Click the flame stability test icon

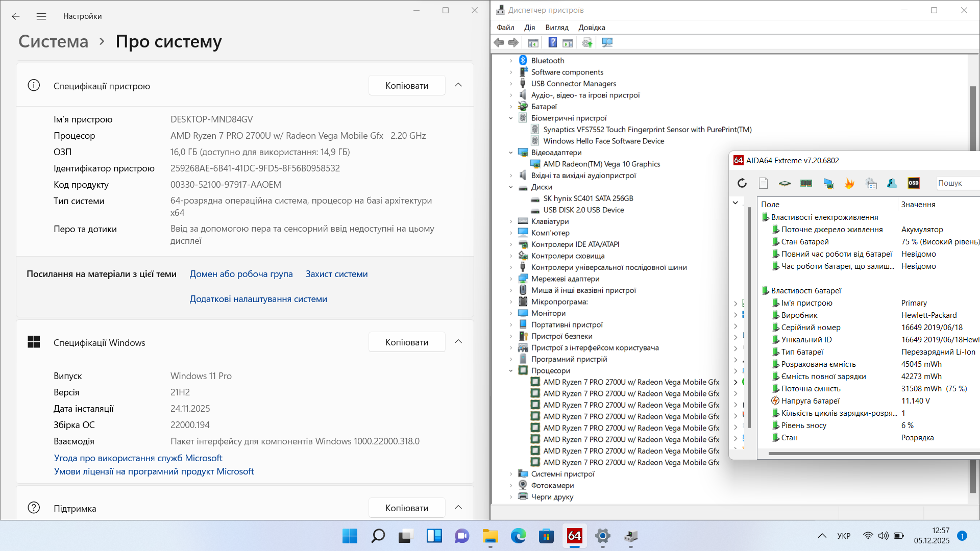pos(849,183)
